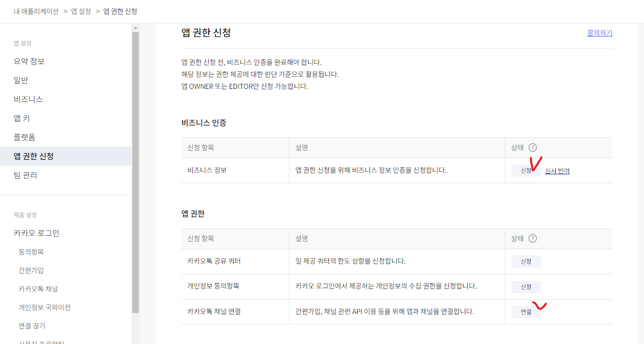Screen dimensions: 644x344
Task: Click the 카카오톡 채널 연결 cell
Action: 235,312
